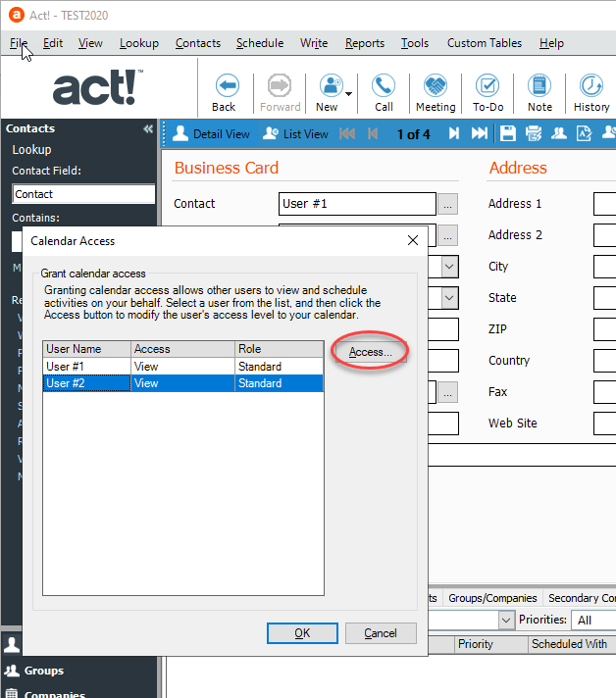
Task: Open the Write menu
Action: pyautogui.click(x=314, y=43)
